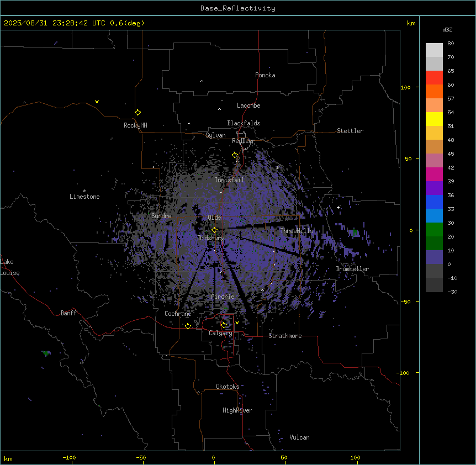Click the white asterisk above Limestone
Viewport: 476px width, 465px height.
[84, 191]
